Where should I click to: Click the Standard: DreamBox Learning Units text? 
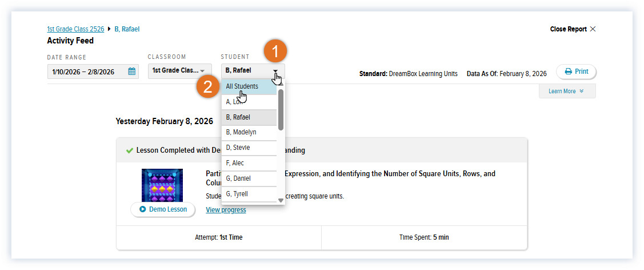(x=408, y=74)
